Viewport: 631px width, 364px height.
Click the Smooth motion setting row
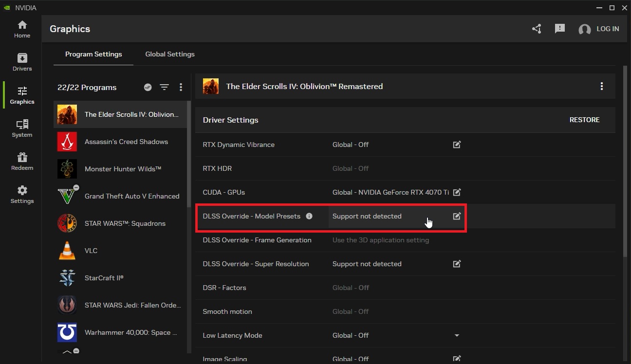405,311
